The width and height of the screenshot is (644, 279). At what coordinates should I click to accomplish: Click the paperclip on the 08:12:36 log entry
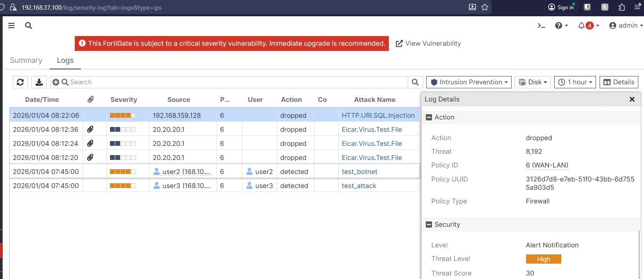91,129
